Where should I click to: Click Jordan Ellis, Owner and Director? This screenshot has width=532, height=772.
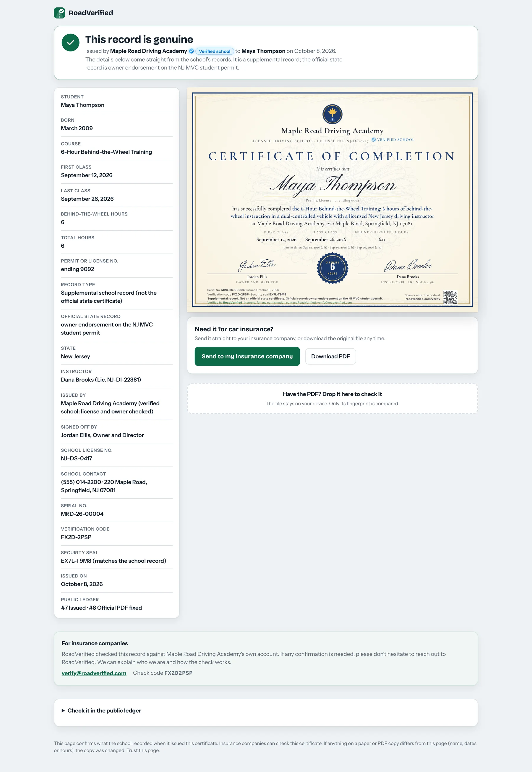pos(102,435)
